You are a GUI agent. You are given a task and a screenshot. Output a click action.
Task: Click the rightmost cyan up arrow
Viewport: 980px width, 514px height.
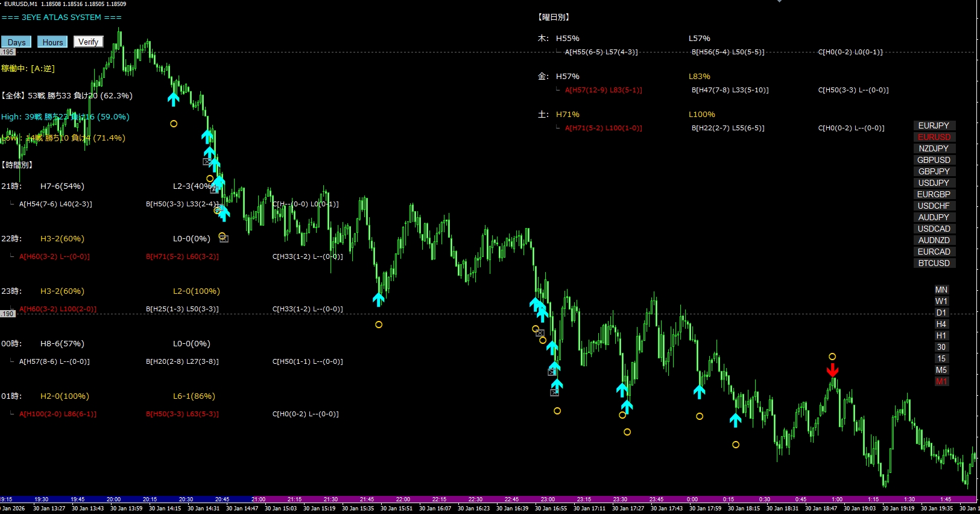click(x=735, y=420)
